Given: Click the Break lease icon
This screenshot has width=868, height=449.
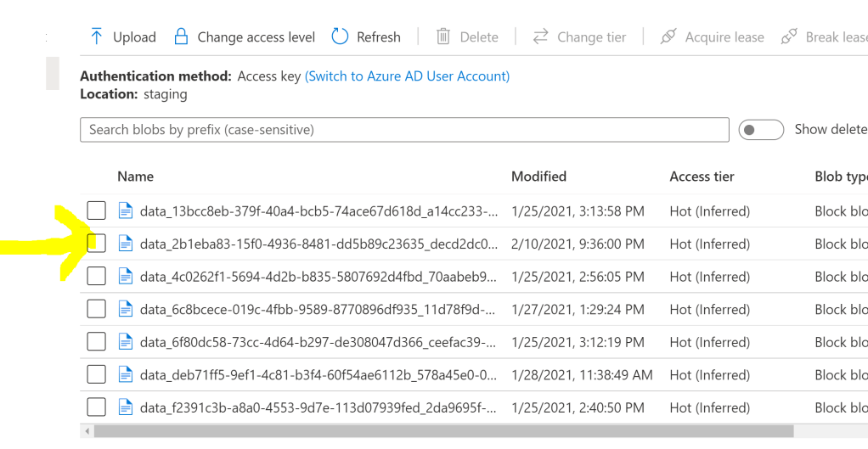Looking at the screenshot, I should (x=789, y=36).
